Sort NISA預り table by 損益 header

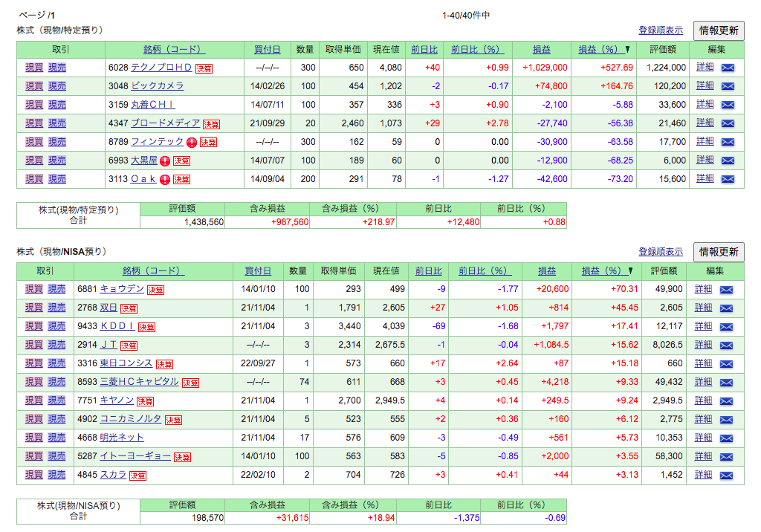point(546,271)
